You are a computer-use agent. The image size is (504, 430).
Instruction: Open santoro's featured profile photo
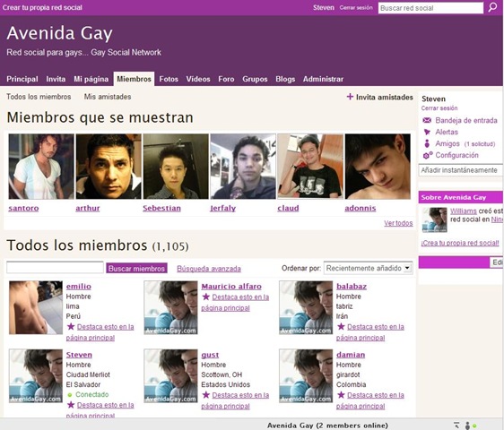coord(41,167)
